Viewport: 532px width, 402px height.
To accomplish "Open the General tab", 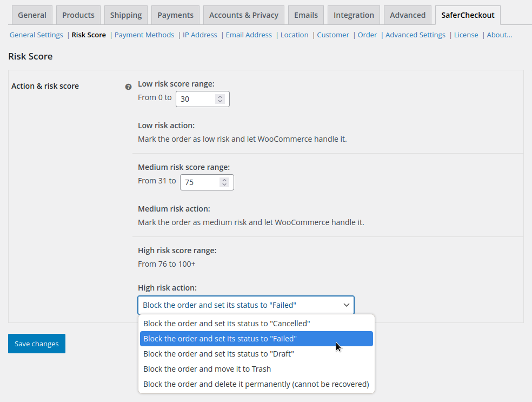I will pyautogui.click(x=32, y=15).
